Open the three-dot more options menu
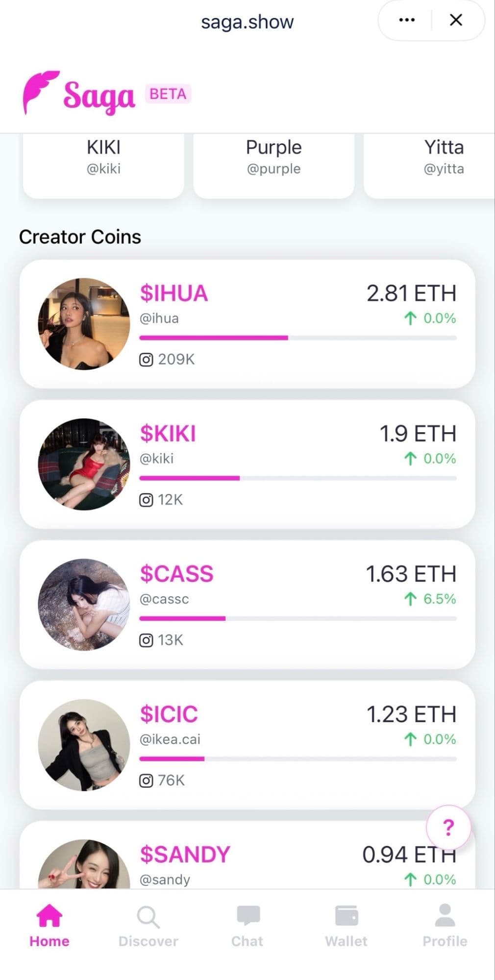This screenshot has width=495, height=980. click(407, 20)
